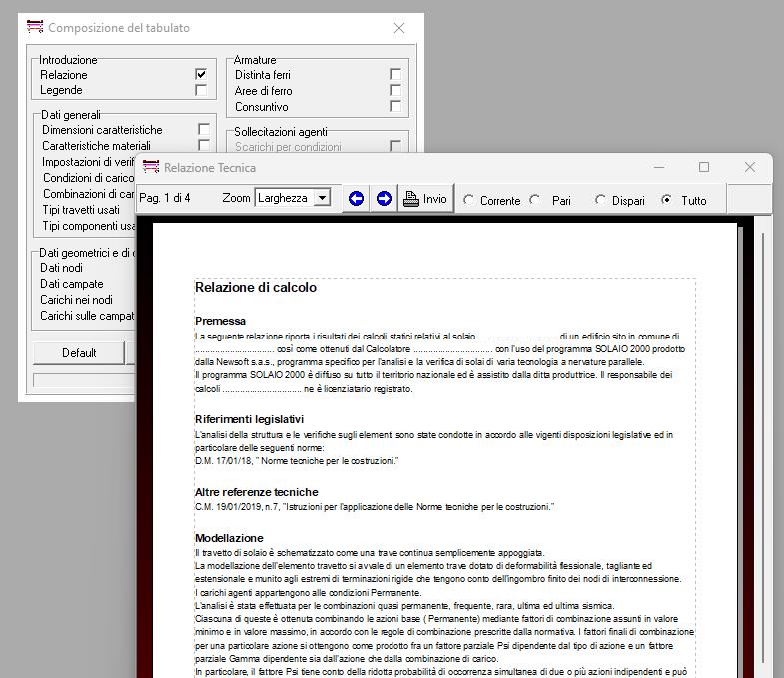Click the 'Condizioni di carico' label
784x678 pixels.
coord(89,178)
